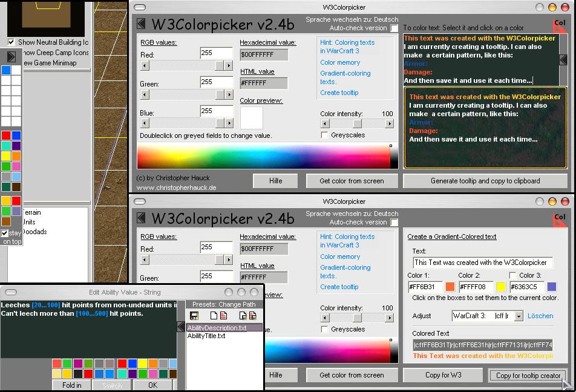The height and width of the screenshot is (392, 576).
Task: Click Copy for W3 button
Action: point(443,375)
